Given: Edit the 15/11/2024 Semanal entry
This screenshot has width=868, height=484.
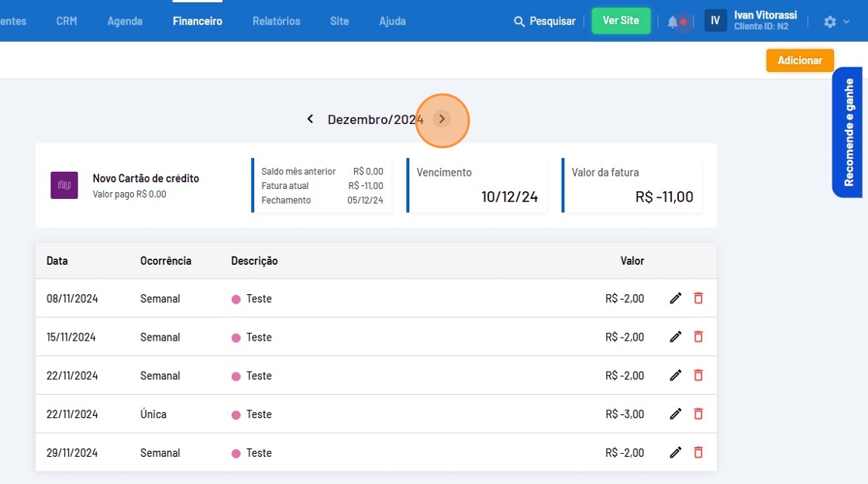Looking at the screenshot, I should [x=675, y=337].
